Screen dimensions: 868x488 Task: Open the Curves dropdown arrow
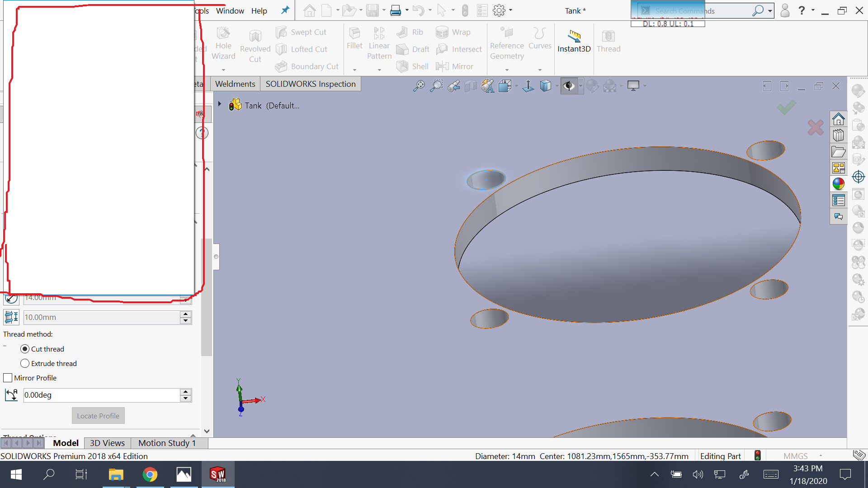click(540, 70)
